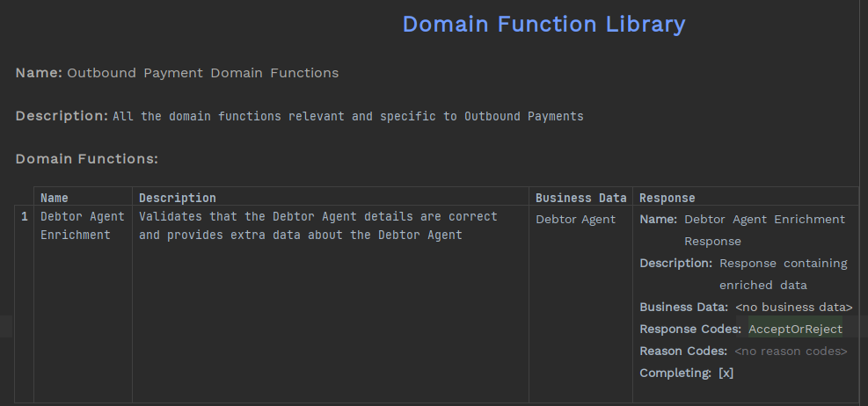868x406 pixels.
Task: Click the <no business data> placeholder
Action: (793, 308)
